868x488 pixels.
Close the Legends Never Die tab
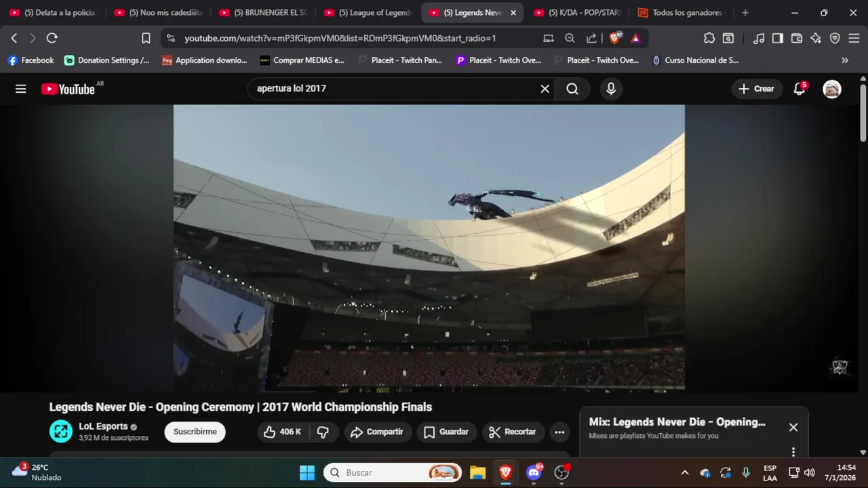pyautogui.click(x=513, y=13)
